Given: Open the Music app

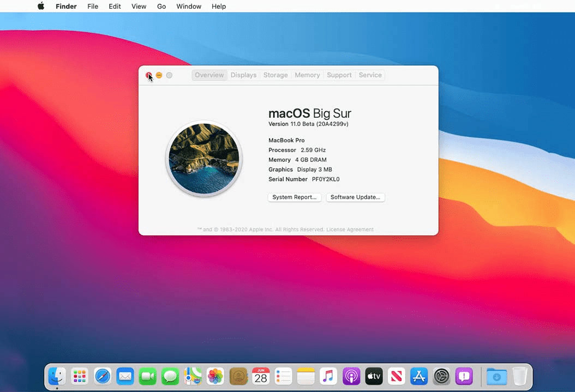Looking at the screenshot, I should tap(328, 376).
